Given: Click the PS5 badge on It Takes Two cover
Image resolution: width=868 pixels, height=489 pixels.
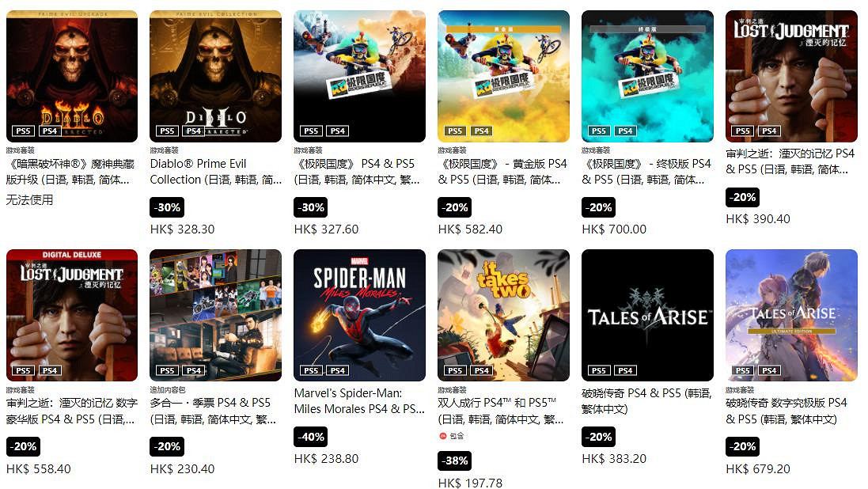Looking at the screenshot, I should tap(455, 370).
